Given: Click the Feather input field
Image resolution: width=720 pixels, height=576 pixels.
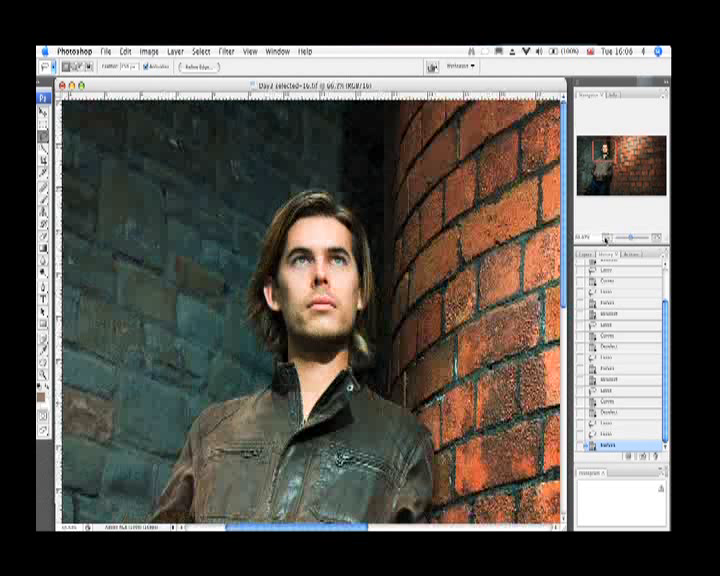Looking at the screenshot, I should click(x=129, y=67).
